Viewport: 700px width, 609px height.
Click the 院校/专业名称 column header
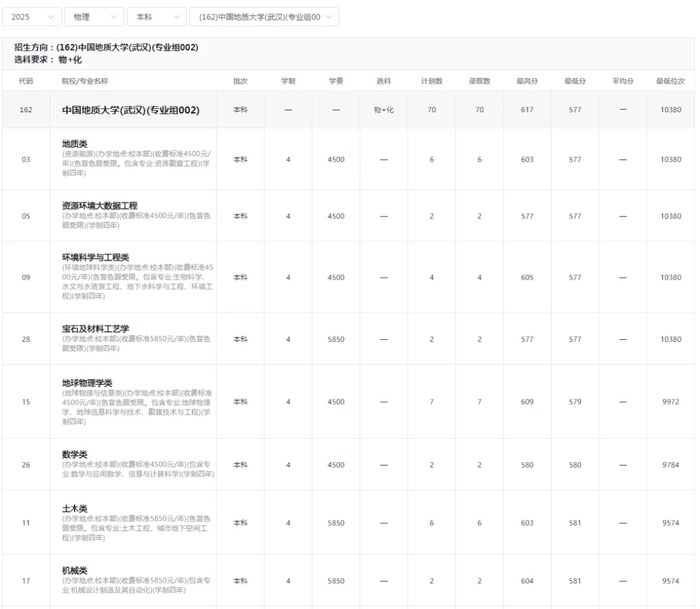pos(85,81)
